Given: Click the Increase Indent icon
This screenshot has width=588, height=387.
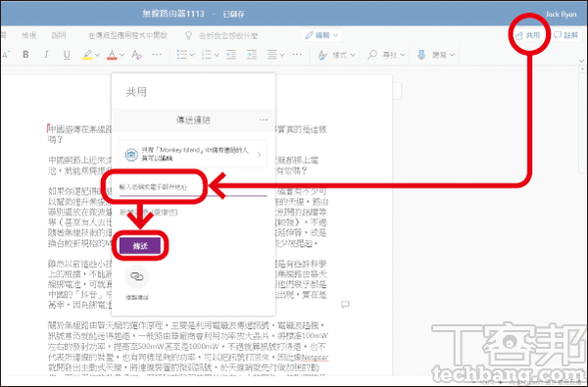Looking at the screenshot, I should 252,55.
